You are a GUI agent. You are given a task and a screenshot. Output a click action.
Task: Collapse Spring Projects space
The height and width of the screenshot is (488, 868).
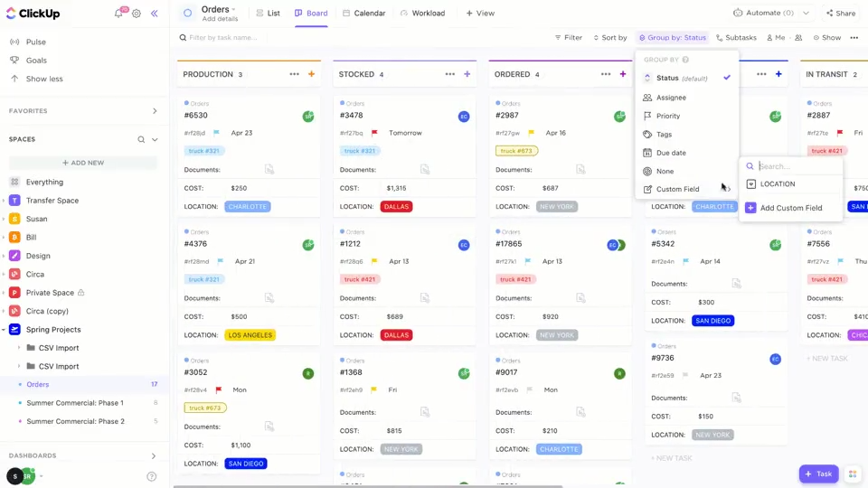4,330
